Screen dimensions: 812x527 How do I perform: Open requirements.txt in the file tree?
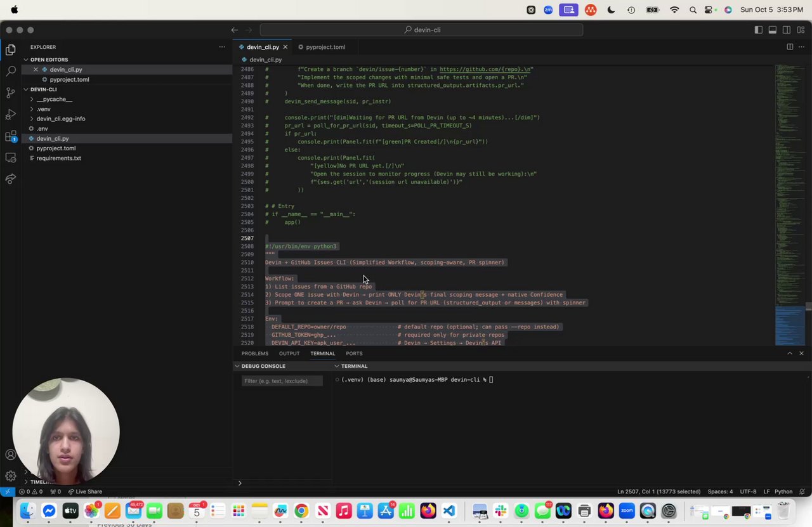click(58, 159)
